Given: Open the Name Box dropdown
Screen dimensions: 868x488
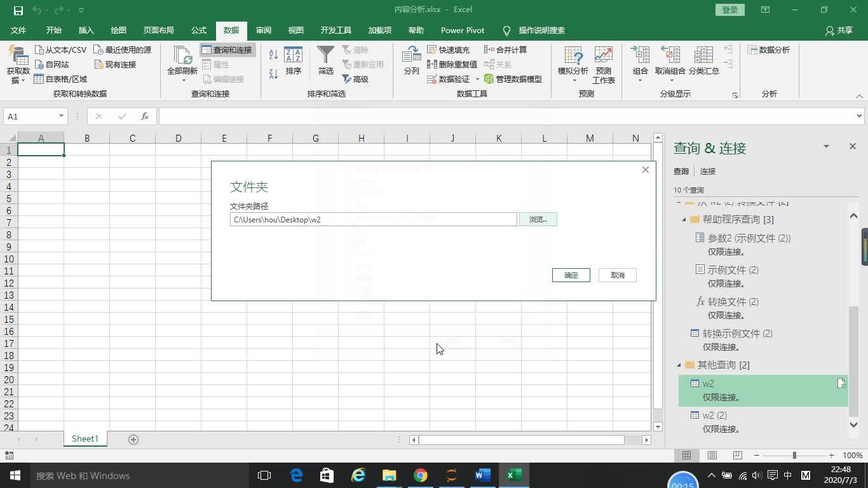Looking at the screenshot, I should [x=60, y=116].
